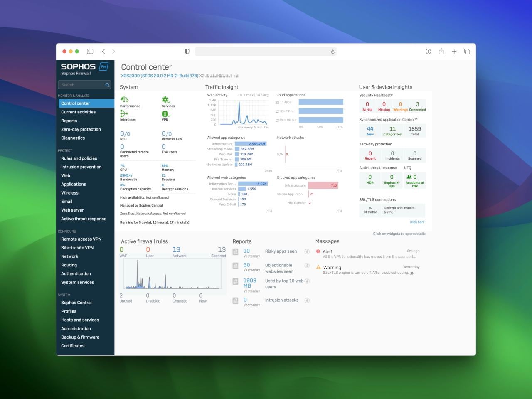Download the Objectionable websites seen report

click(x=307, y=265)
